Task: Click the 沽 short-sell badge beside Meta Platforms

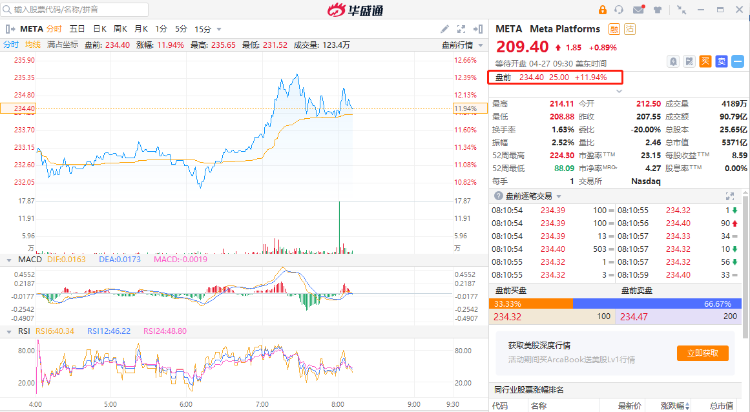Action: tap(631, 29)
